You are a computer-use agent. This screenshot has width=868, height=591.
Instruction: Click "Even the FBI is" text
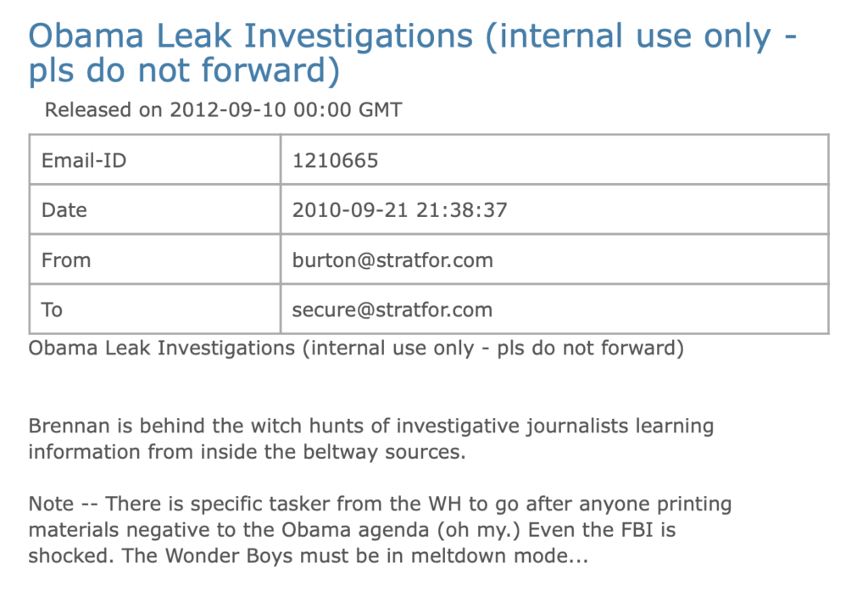(x=602, y=530)
